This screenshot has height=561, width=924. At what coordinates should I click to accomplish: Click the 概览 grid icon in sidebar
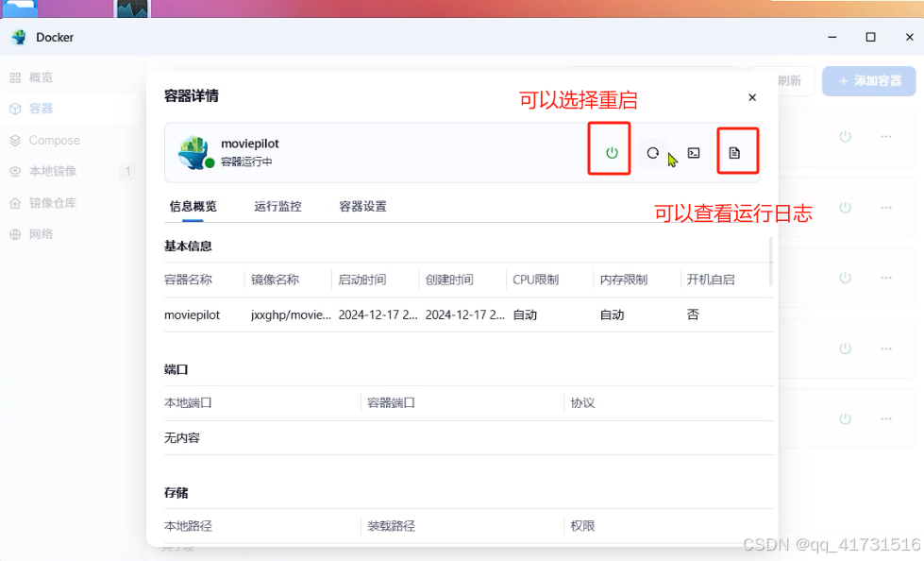click(15, 77)
